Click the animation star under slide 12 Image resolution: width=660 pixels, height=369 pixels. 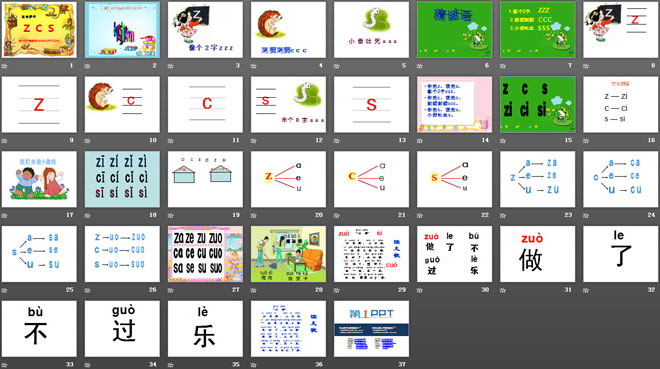[254, 141]
